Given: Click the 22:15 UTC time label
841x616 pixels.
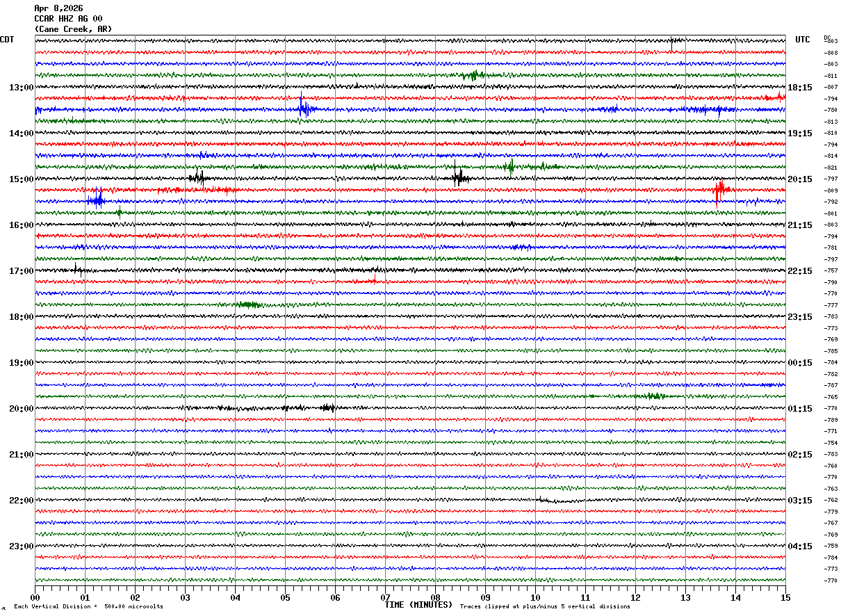Looking at the screenshot, I should click(800, 271).
